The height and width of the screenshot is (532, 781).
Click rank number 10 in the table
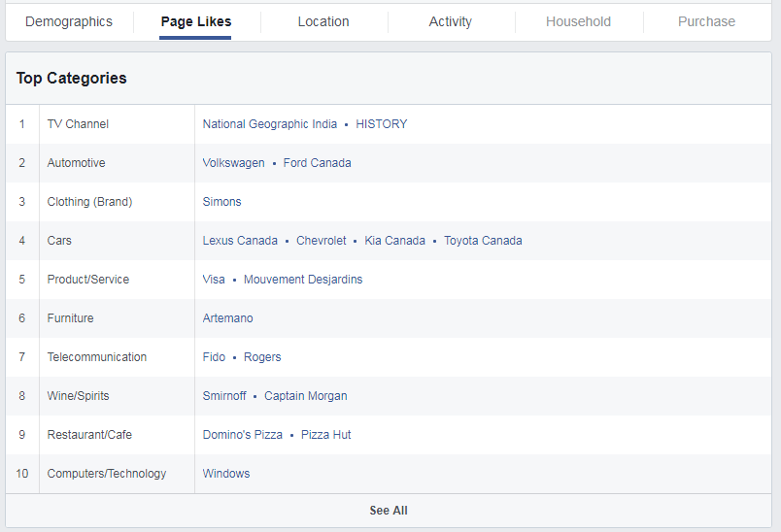pos(22,474)
